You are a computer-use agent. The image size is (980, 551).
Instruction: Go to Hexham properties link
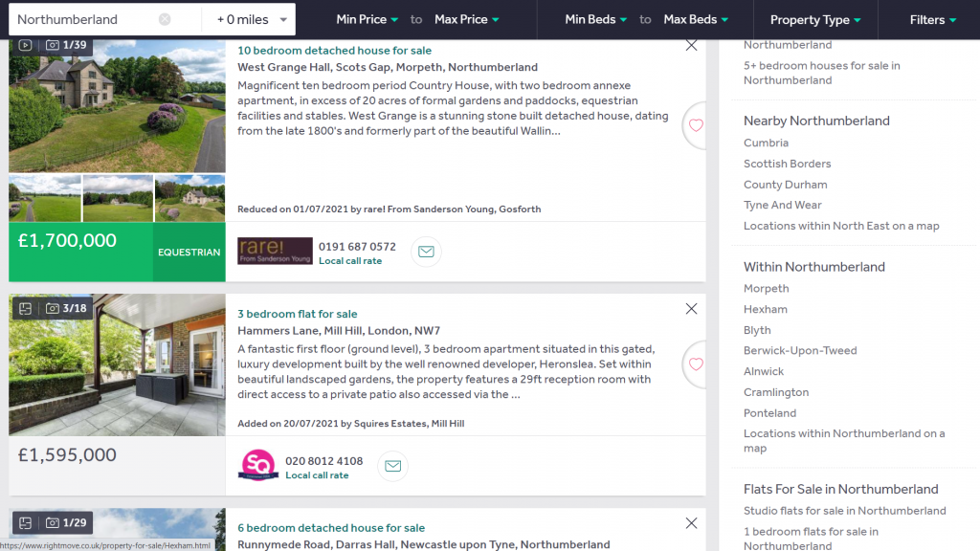[766, 309]
